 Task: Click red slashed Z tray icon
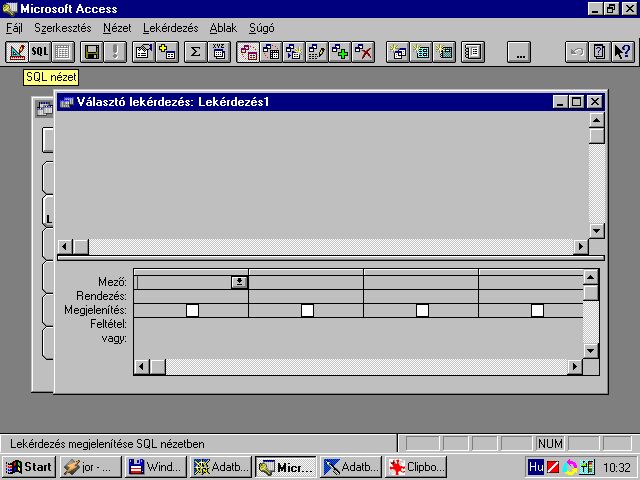click(x=553, y=467)
